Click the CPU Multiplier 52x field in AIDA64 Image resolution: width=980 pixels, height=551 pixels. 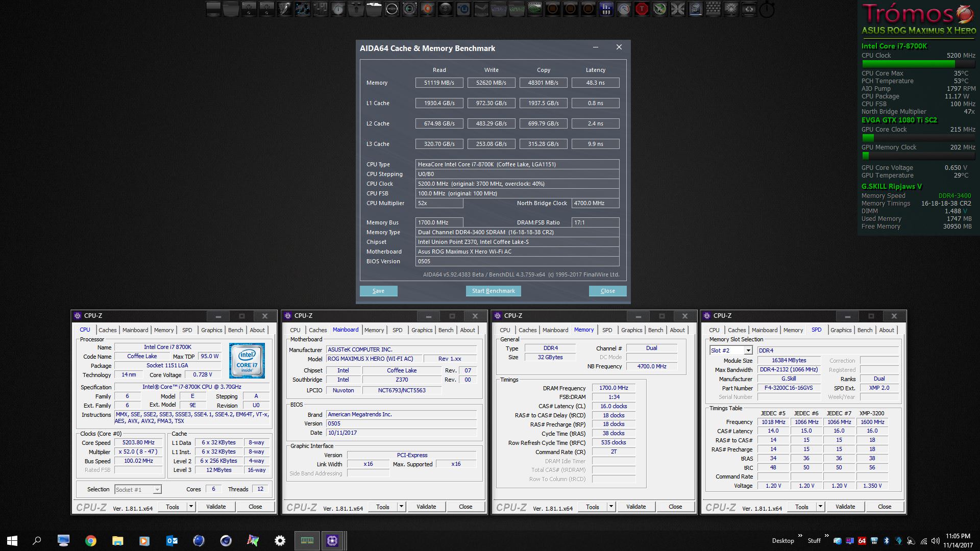click(x=439, y=203)
